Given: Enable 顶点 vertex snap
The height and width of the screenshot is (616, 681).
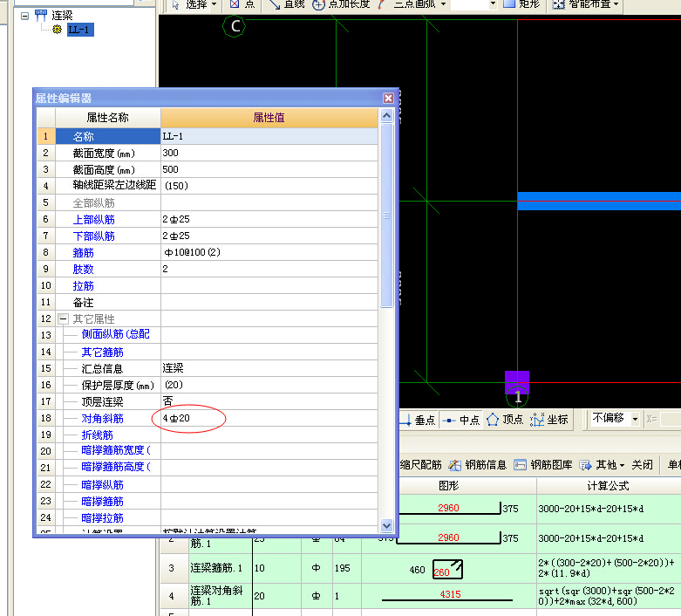Looking at the screenshot, I should coord(505,420).
